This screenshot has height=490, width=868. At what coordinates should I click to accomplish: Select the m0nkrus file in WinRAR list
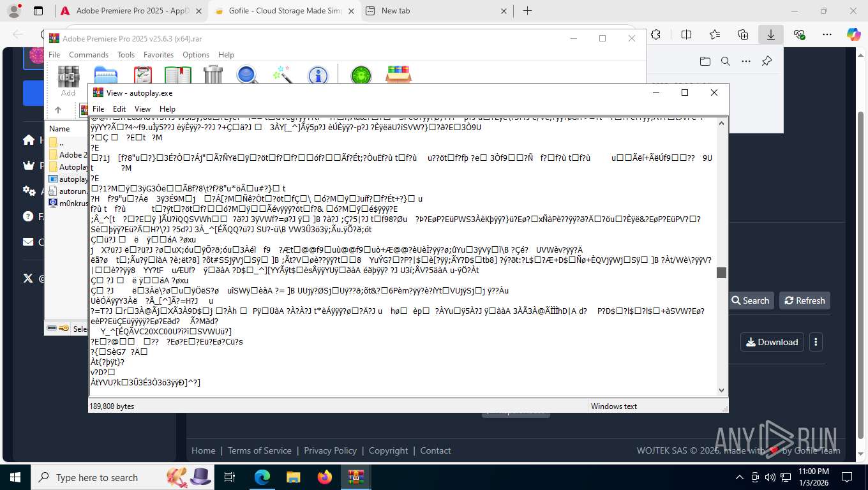coord(68,204)
